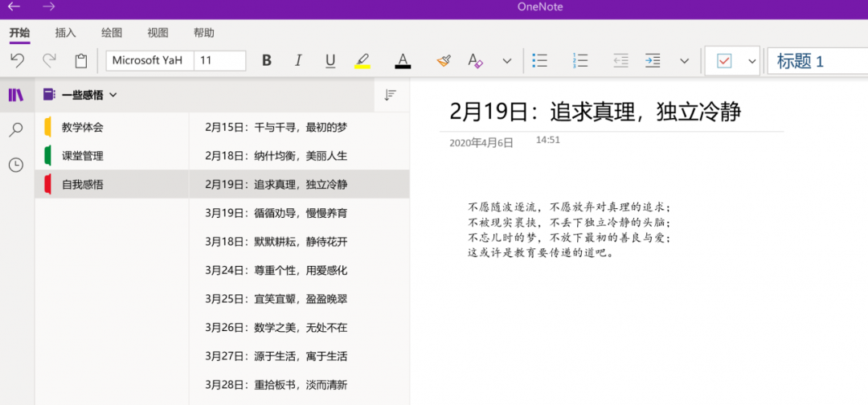Redo the last action
This screenshot has width=868, height=405.
coord(49,60)
